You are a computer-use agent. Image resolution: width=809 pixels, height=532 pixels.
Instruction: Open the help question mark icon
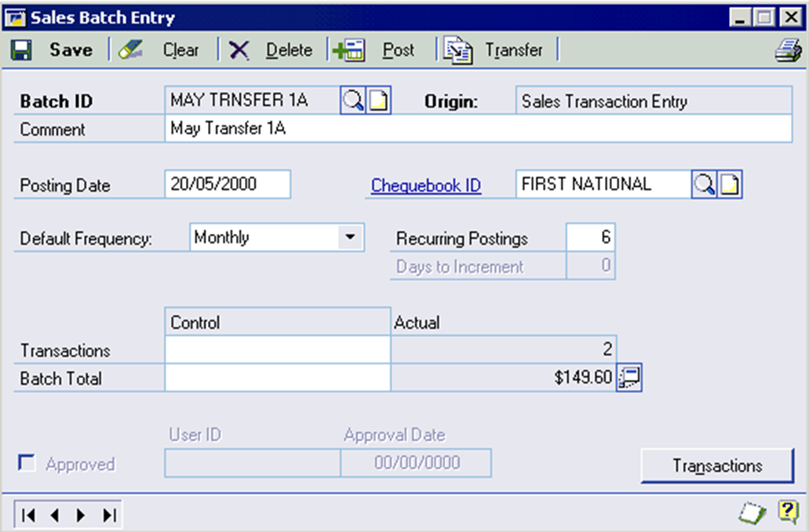point(787,512)
